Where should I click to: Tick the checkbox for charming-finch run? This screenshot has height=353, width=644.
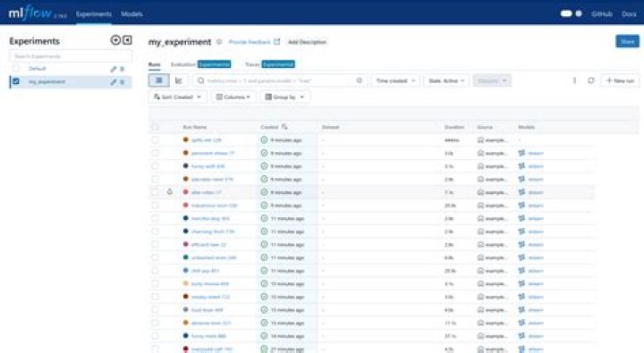point(155,231)
